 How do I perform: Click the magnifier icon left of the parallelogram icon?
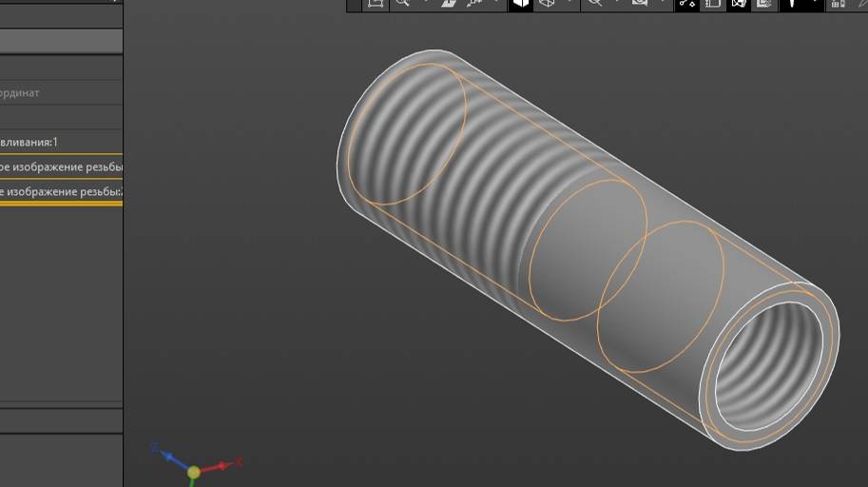402,3
